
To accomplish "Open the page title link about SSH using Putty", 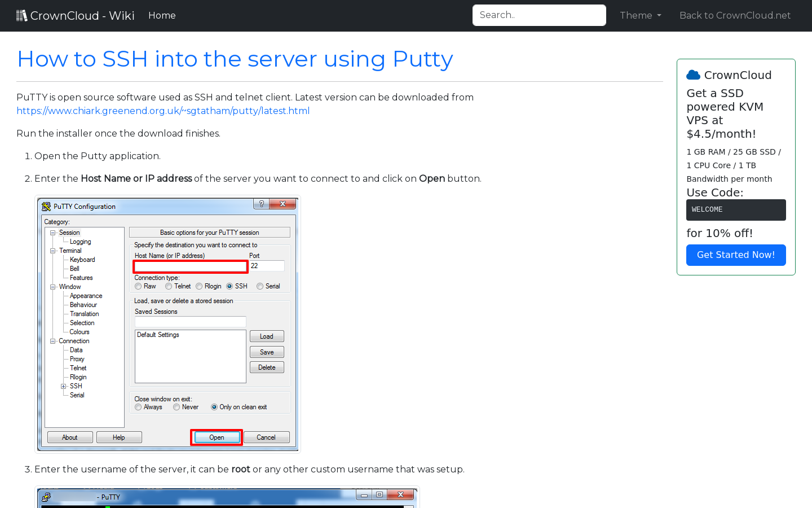I will 235,59.
